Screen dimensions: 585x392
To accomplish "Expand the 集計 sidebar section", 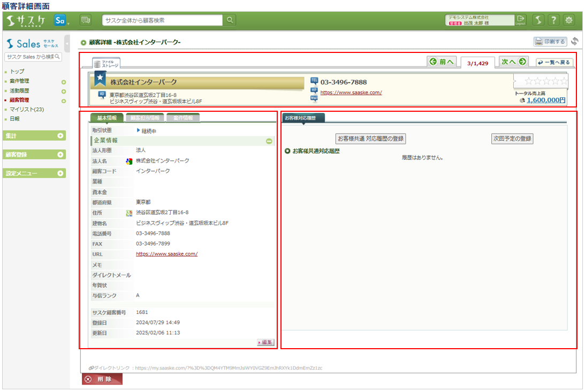I will (x=34, y=136).
